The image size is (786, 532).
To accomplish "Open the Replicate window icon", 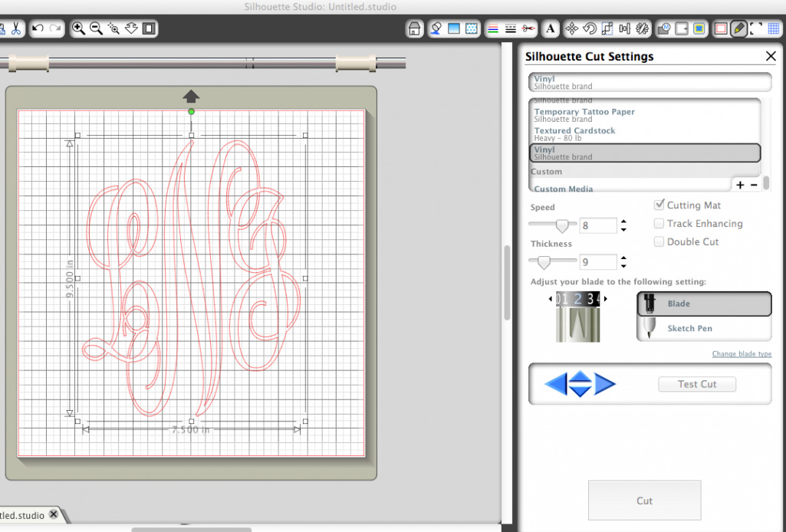I will pos(642,28).
